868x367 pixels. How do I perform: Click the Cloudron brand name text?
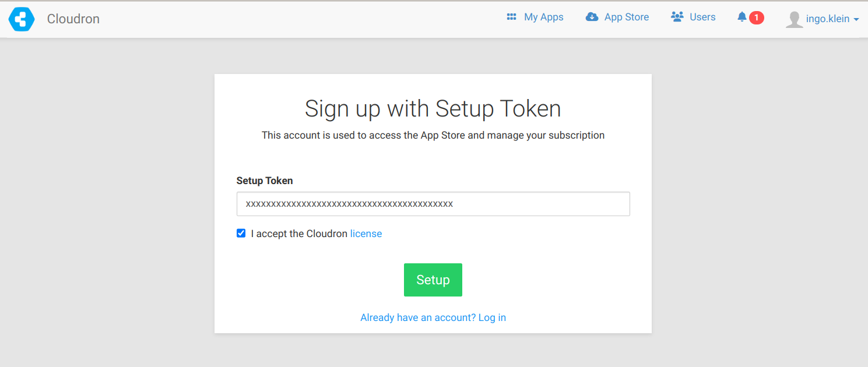click(73, 19)
